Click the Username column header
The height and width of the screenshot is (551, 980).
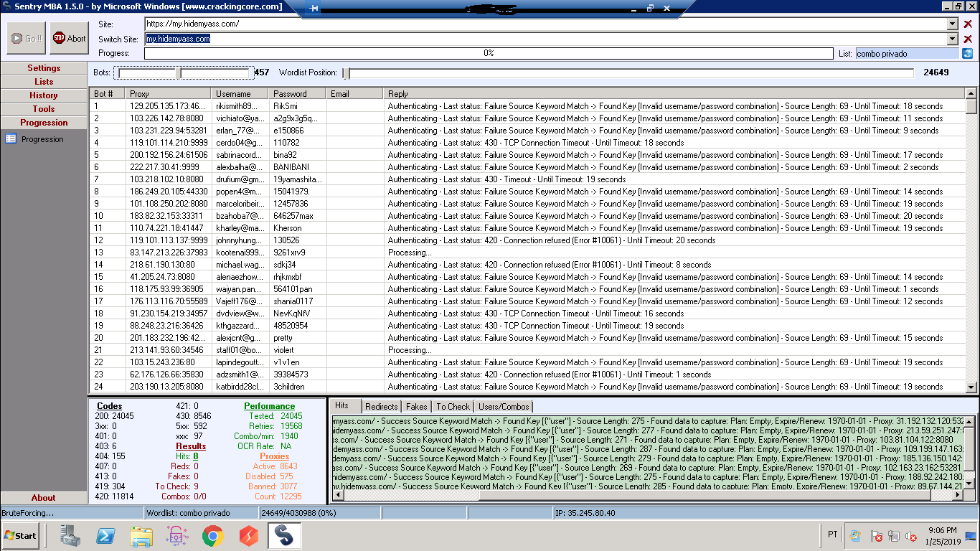click(240, 94)
